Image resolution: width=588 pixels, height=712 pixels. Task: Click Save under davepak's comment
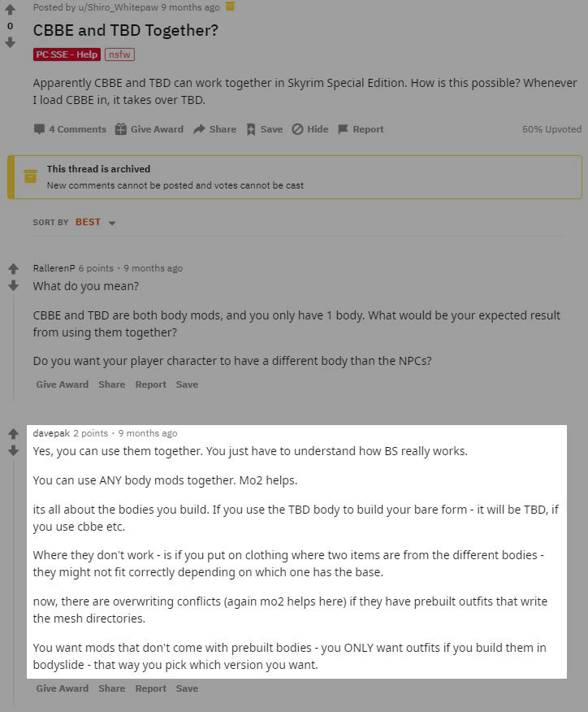(x=187, y=688)
